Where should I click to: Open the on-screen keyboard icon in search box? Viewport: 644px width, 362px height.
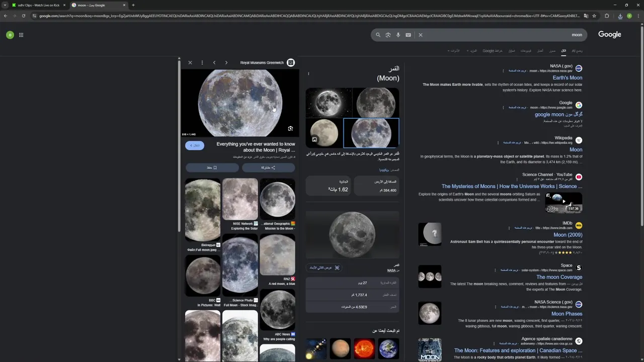pos(408,35)
